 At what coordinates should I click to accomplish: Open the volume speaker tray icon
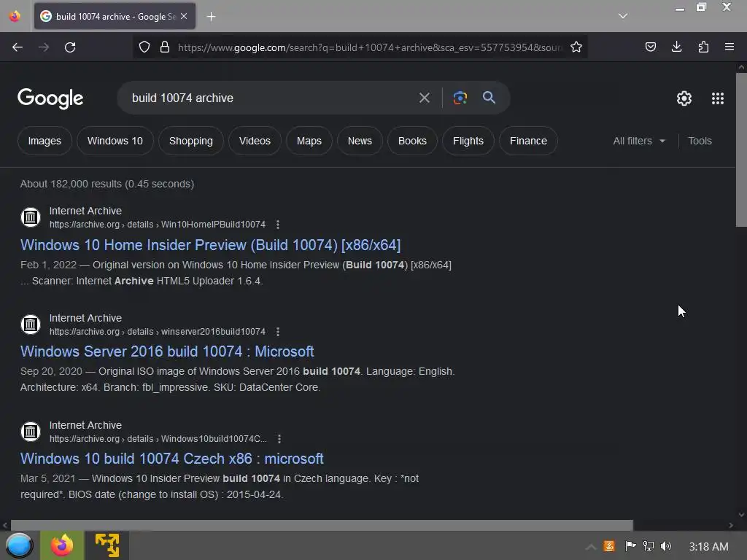click(x=666, y=546)
